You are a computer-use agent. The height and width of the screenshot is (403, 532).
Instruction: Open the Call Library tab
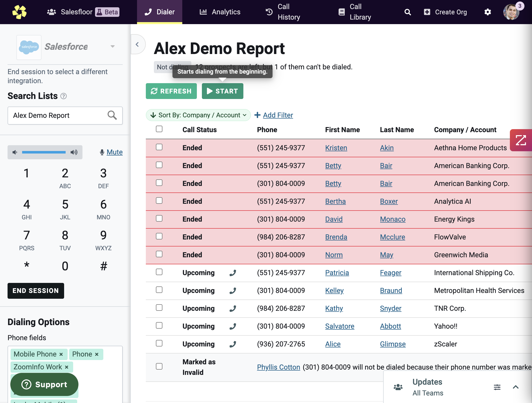[355, 12]
